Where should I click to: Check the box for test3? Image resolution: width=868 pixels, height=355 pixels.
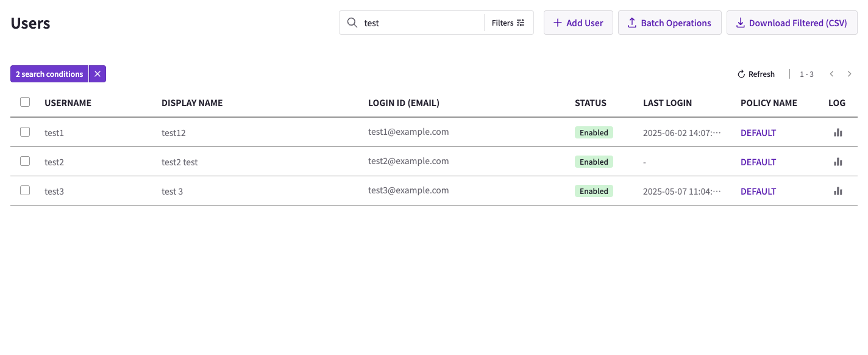pos(25,190)
